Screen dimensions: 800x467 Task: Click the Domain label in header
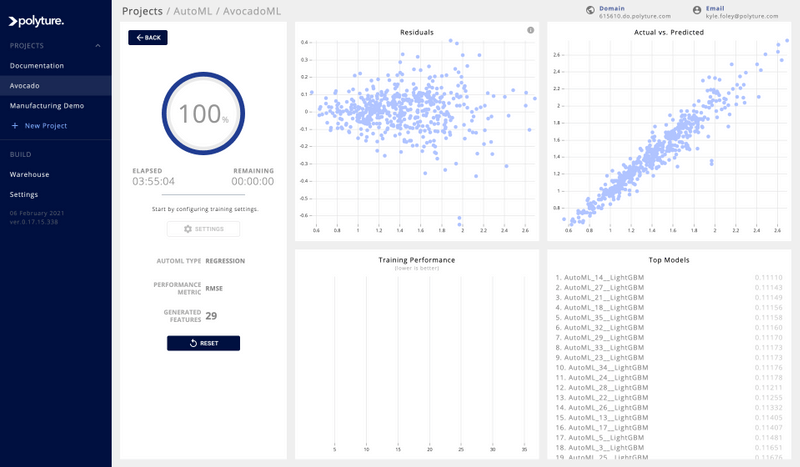[612, 8]
